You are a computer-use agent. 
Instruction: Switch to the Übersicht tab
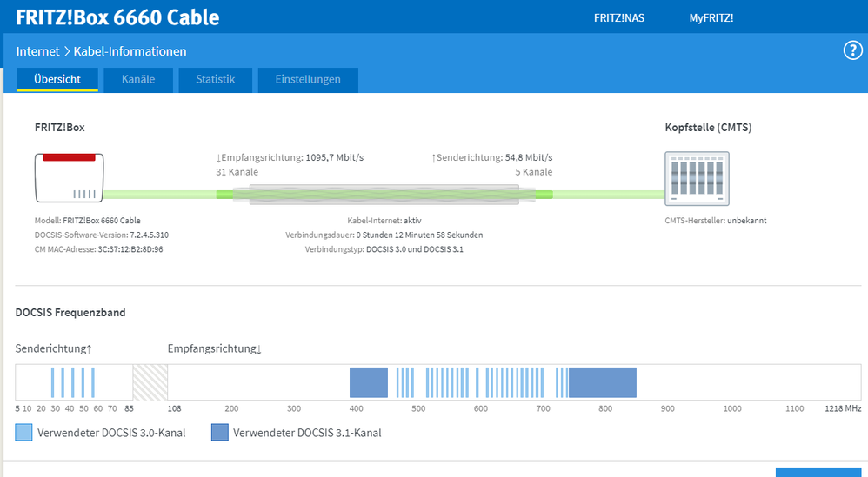(x=57, y=79)
